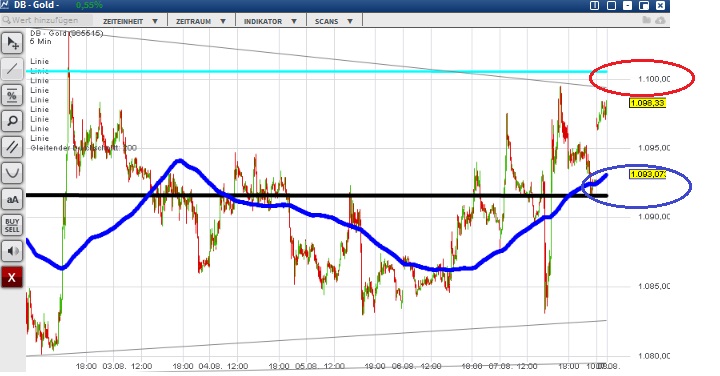Screen dimensions: 720x376
Task: Click the red X delete drawings button
Action: tap(12, 277)
